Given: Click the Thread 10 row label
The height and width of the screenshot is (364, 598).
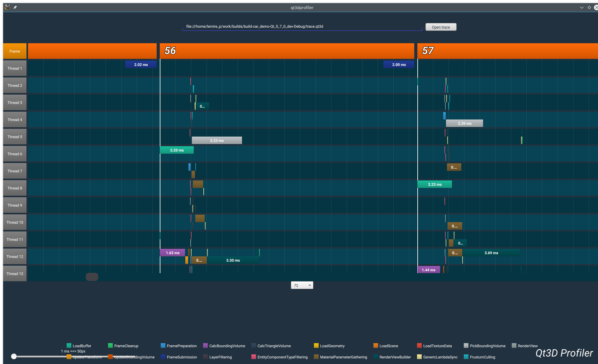Looking at the screenshot, I should coord(15,222).
